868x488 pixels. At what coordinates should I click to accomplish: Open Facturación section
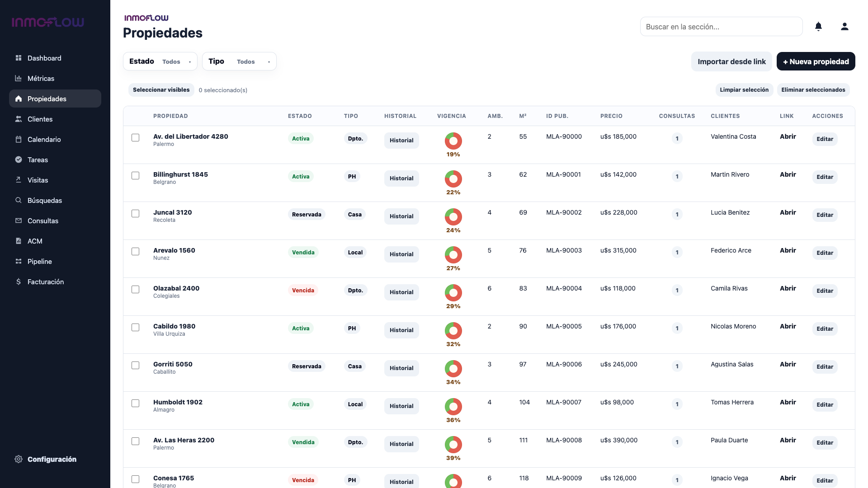pyautogui.click(x=55, y=282)
